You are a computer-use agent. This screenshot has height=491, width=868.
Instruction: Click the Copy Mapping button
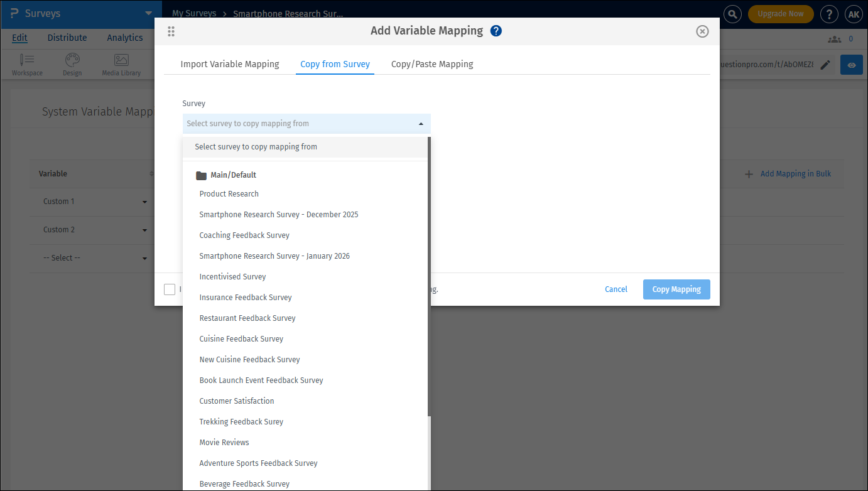pyautogui.click(x=676, y=289)
